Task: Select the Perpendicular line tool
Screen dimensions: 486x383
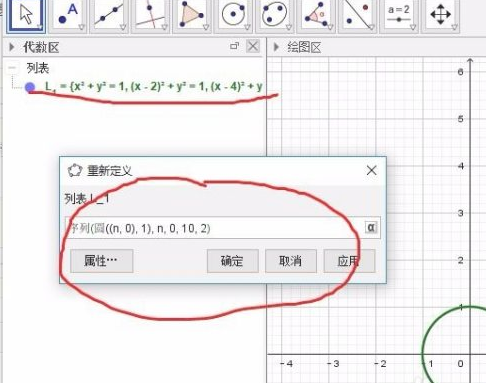Action: point(150,16)
